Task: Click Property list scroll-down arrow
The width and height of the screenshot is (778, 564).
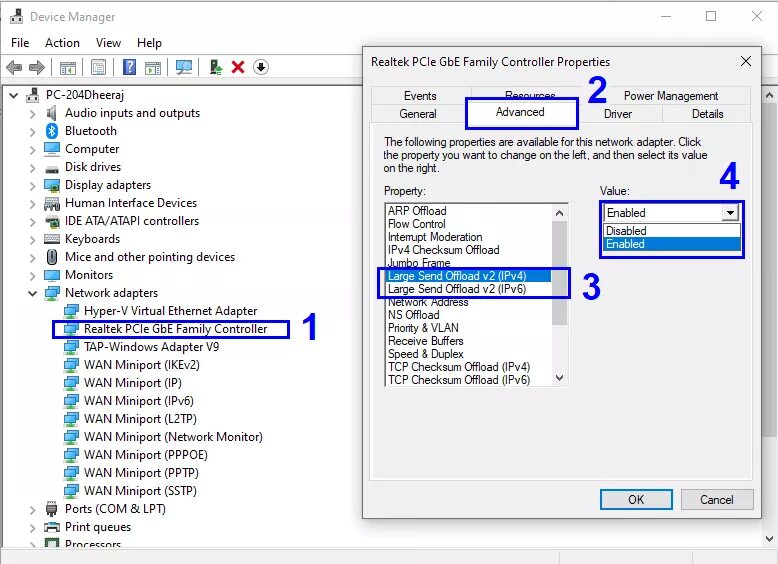Action: pyautogui.click(x=560, y=378)
